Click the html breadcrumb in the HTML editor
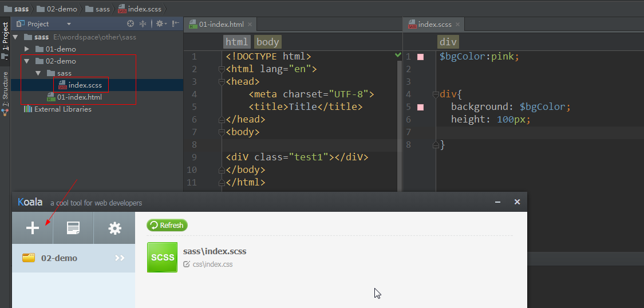Screen dimensions: 644x308 point(237,42)
